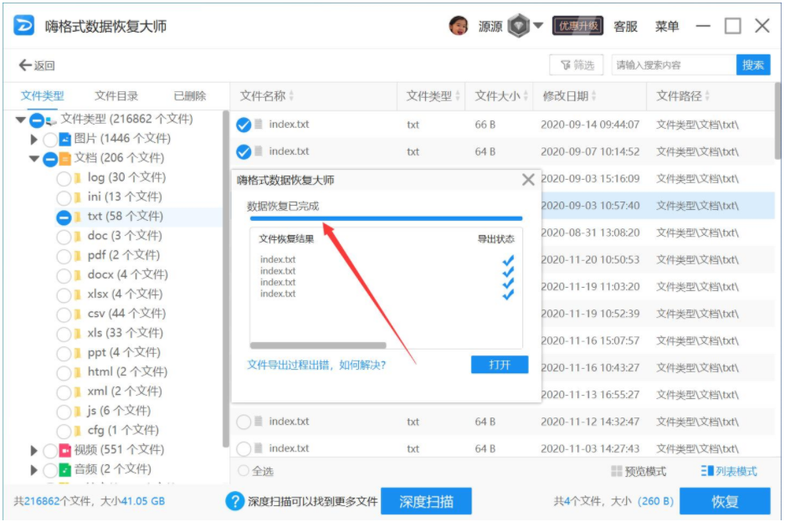Select the 全选 radio option

point(244,472)
